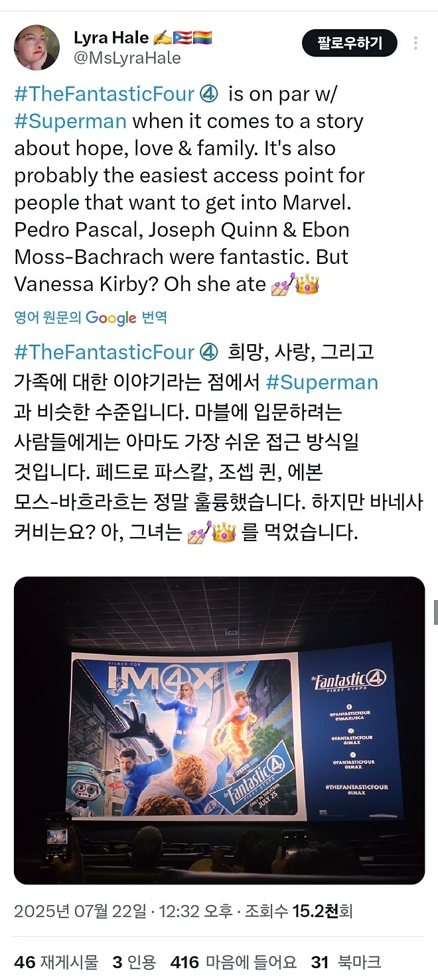Open #TheFantasticFour hashtag in Korean translation
Image resolution: width=438 pixels, height=980 pixels.
point(104,352)
